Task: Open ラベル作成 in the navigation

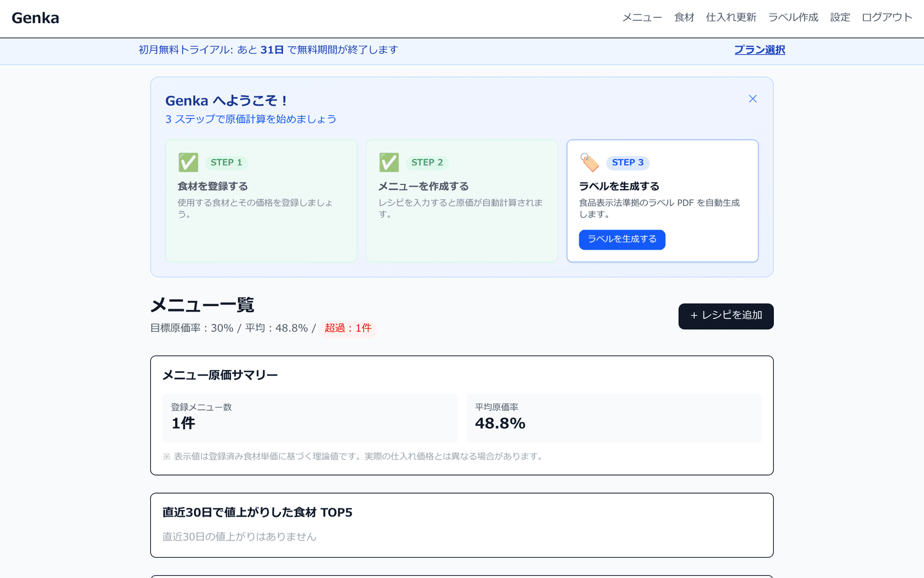Action: click(x=793, y=17)
